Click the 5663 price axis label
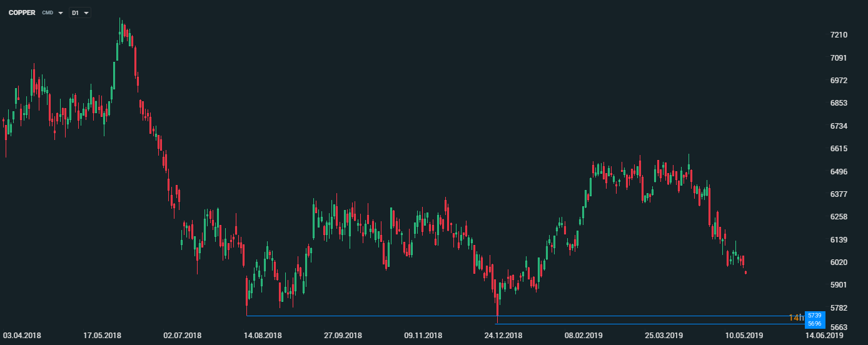Viewport: 868px width, 345px height. pyautogui.click(x=839, y=327)
